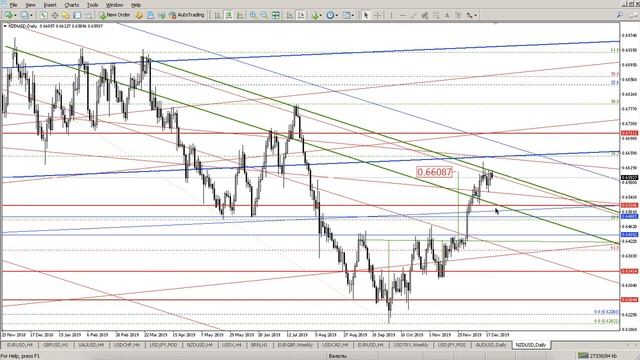Open the New Chart toolbar icon
The width and height of the screenshot is (640, 360).
pos(9,15)
